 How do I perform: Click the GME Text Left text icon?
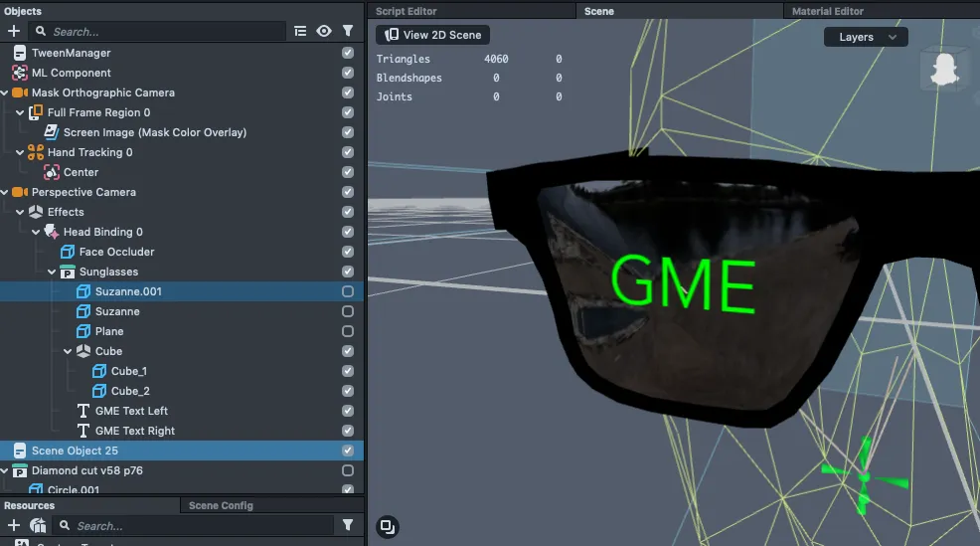[83, 411]
